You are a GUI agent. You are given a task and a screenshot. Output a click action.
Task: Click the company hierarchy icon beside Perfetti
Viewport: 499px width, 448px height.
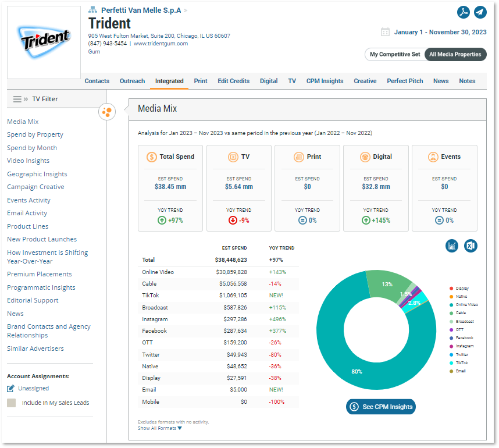92,10
